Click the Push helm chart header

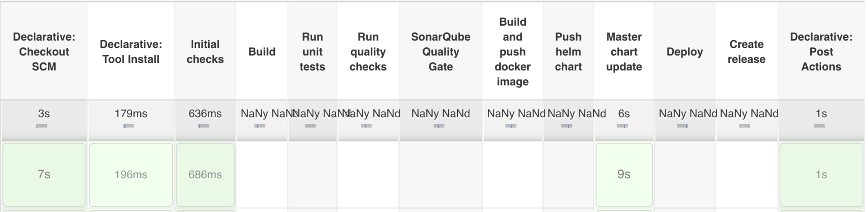tap(568, 52)
